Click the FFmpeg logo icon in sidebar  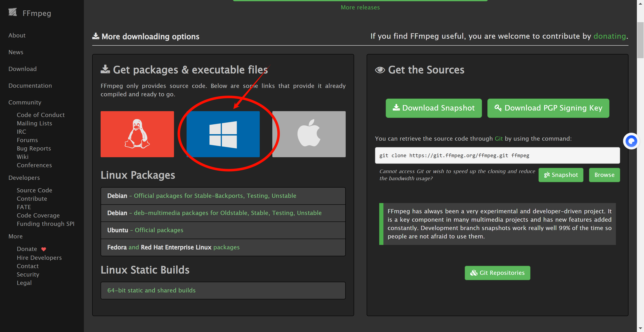tap(13, 12)
